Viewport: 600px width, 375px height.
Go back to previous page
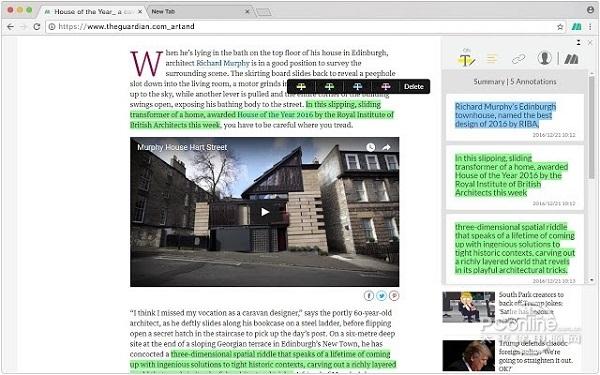10,27
